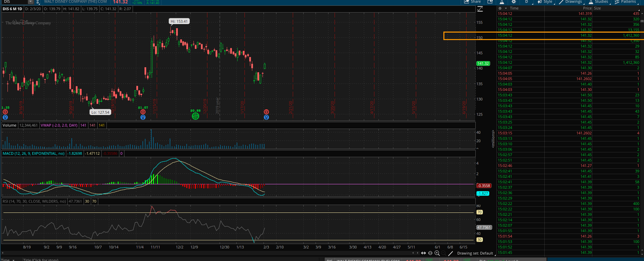Select the 15:01:54 trade at 141.26
The width and height of the screenshot is (644, 261).
568,236
